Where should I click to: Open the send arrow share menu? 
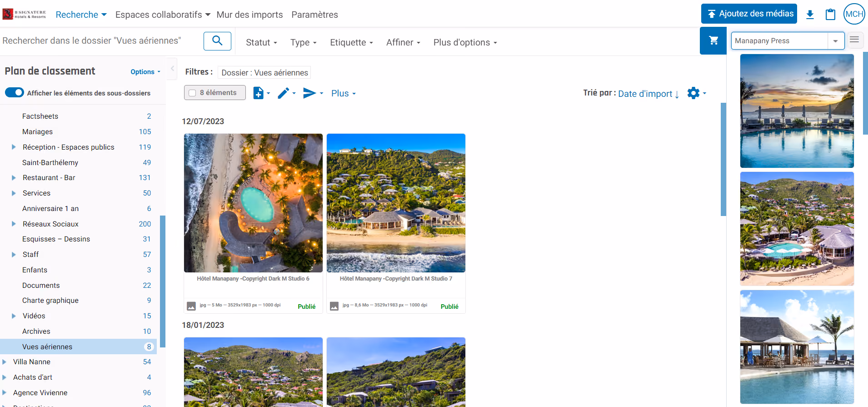(313, 93)
